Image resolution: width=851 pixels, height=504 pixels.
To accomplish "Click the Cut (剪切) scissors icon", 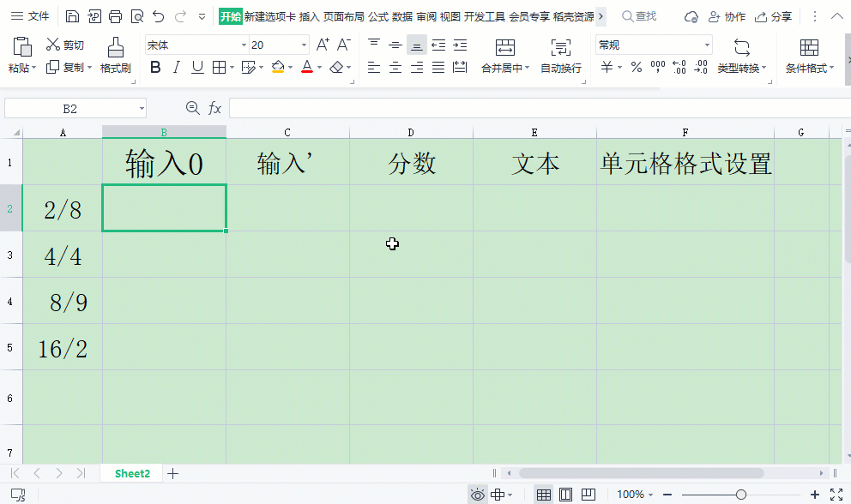I will (53, 45).
